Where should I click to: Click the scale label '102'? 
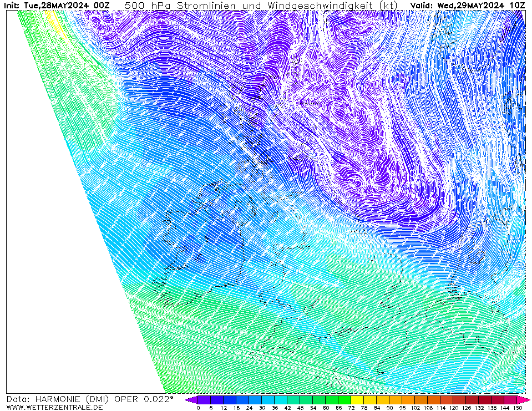point(416,408)
